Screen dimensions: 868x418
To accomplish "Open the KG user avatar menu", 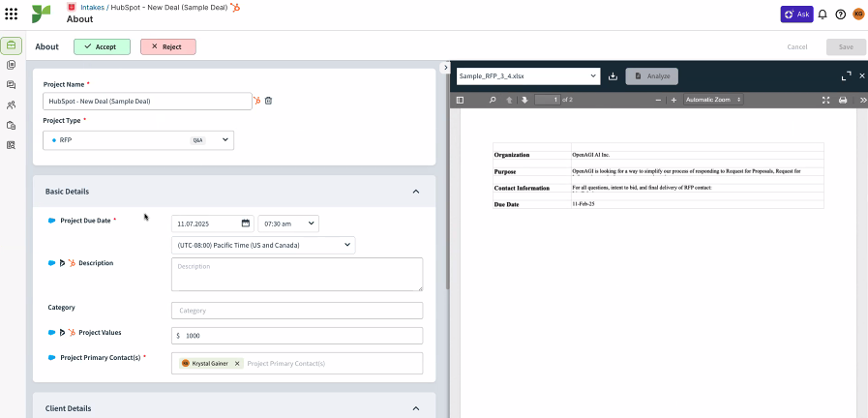I will [858, 15].
